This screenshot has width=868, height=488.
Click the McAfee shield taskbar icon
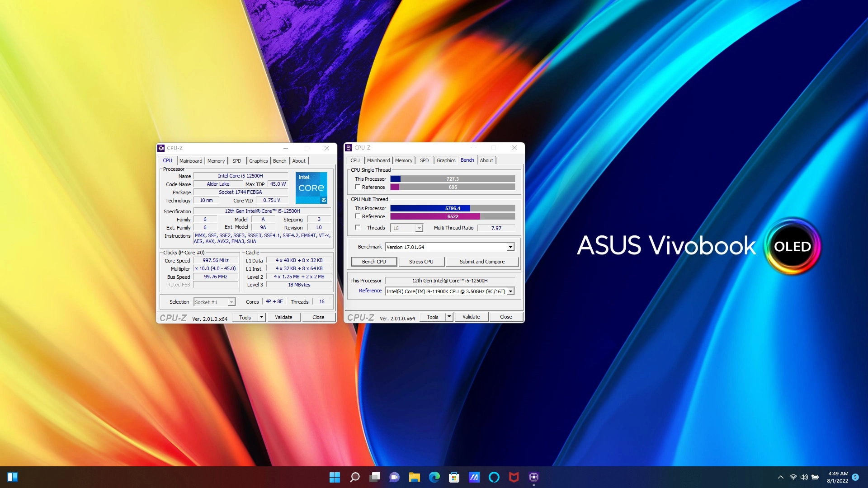[514, 477]
